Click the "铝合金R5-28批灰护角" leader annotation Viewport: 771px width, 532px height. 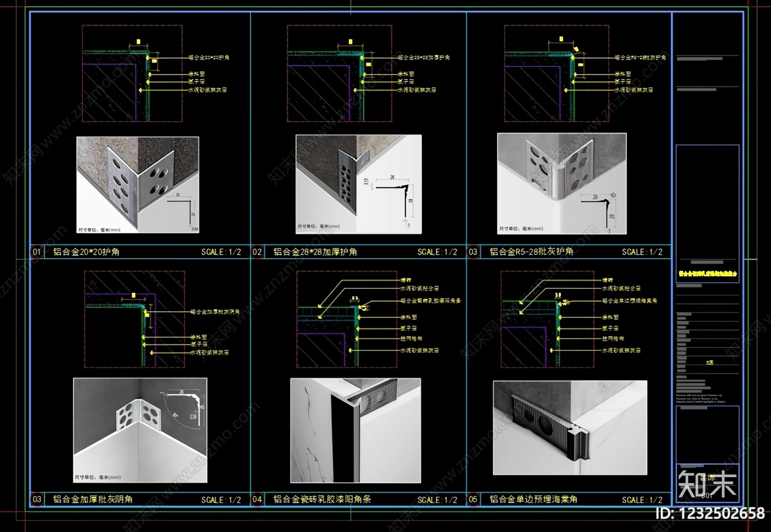[640, 57]
